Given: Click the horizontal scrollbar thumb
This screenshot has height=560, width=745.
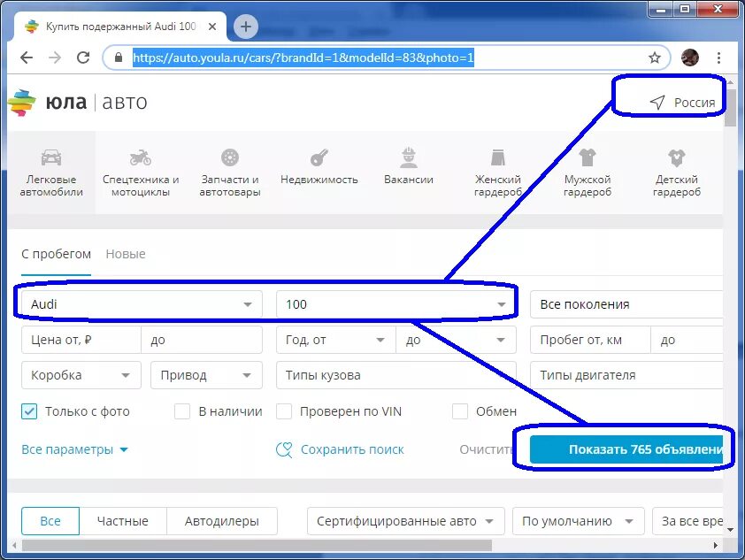Looking at the screenshot, I should (257, 545).
